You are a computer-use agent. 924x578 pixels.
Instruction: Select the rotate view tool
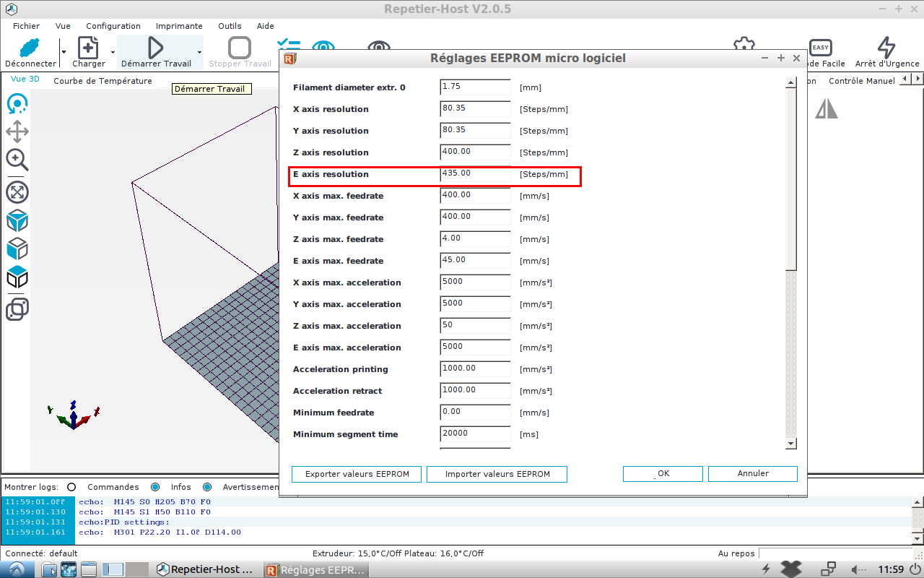(x=17, y=104)
